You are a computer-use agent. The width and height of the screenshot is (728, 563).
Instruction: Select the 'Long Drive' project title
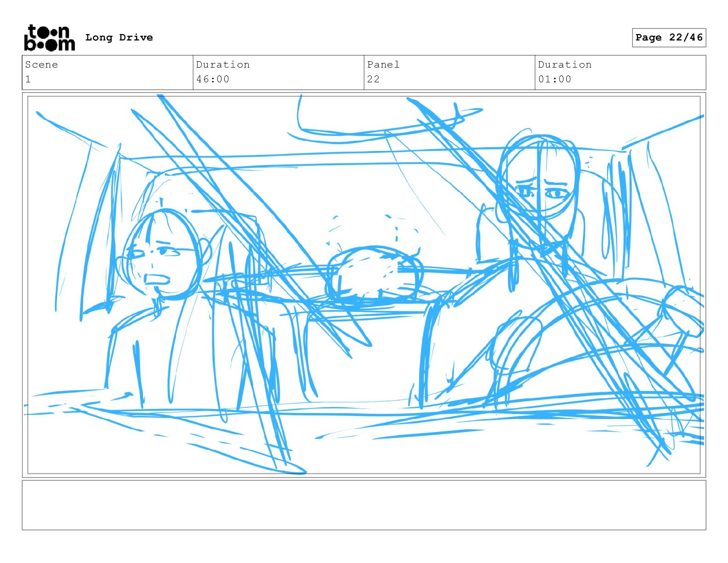pyautogui.click(x=119, y=38)
